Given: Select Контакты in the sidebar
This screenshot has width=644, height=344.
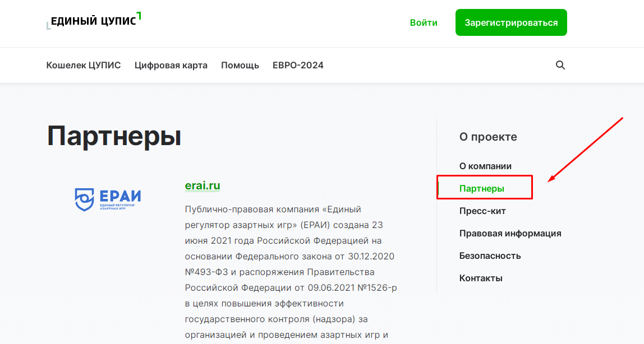Looking at the screenshot, I should pyautogui.click(x=481, y=278).
